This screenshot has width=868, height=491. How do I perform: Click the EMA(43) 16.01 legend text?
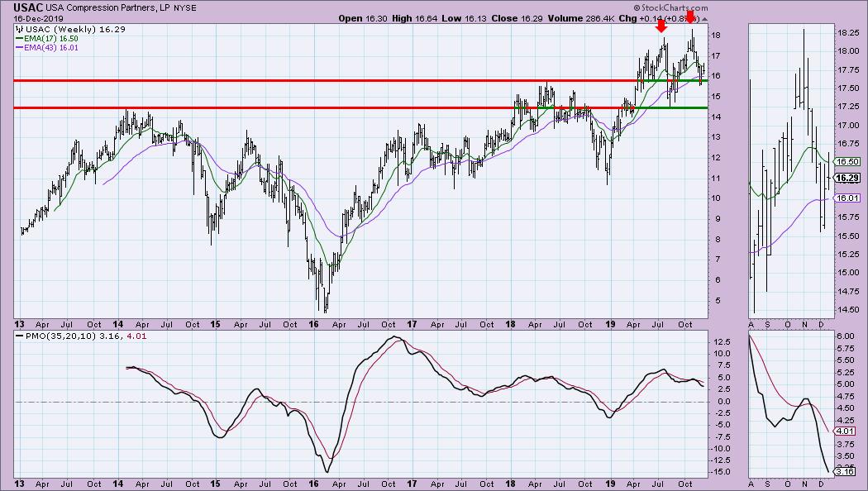coord(51,48)
